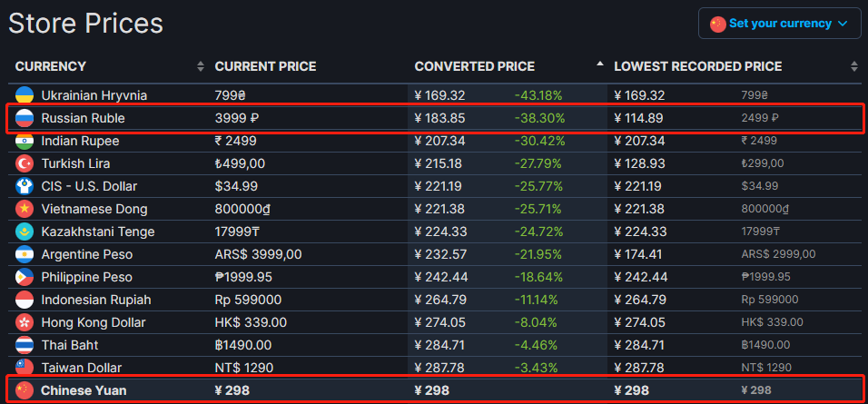Click the Thai Baht currency name

pos(70,345)
